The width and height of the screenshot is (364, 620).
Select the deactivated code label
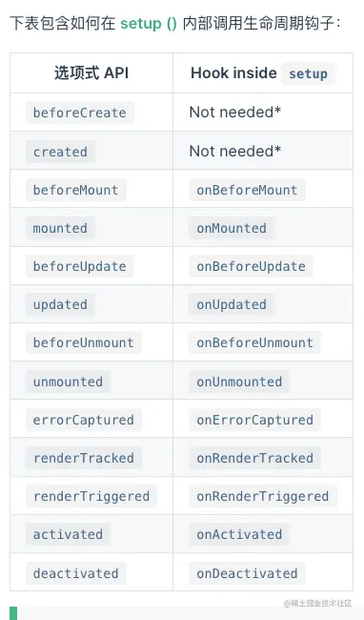76,573
